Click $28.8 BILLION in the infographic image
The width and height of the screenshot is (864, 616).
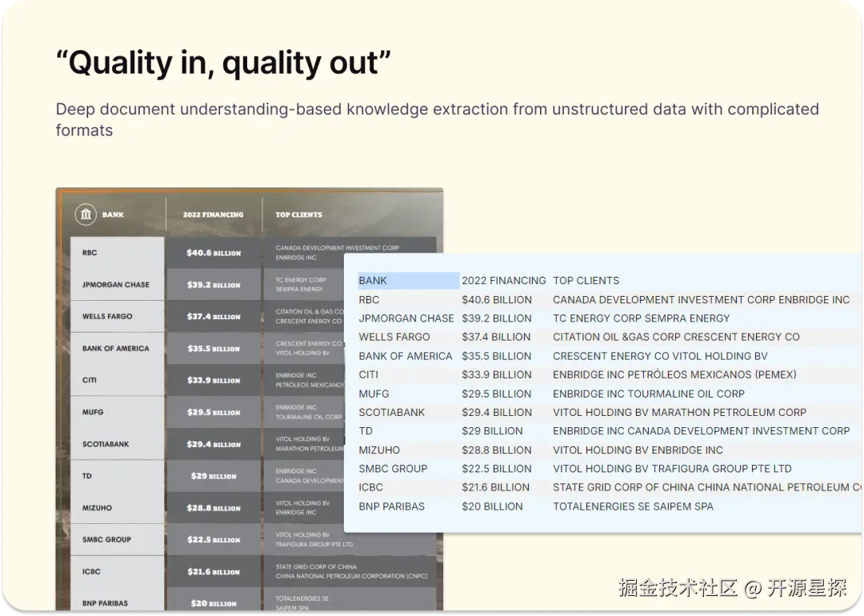214,508
